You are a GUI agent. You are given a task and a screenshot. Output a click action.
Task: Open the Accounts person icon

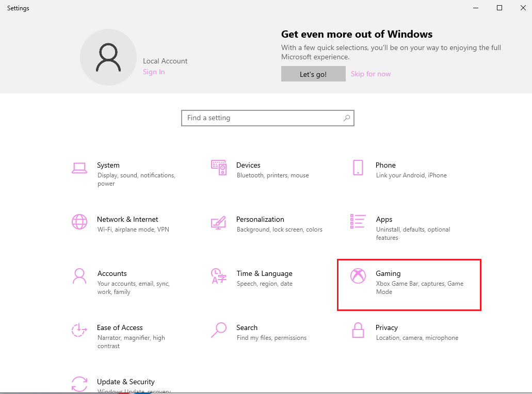point(79,276)
